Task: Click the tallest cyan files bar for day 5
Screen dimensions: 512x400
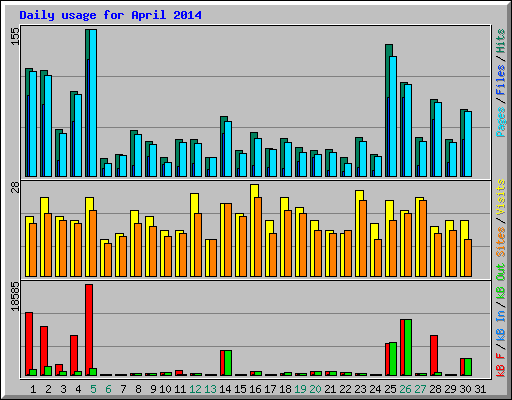Action: (x=93, y=103)
